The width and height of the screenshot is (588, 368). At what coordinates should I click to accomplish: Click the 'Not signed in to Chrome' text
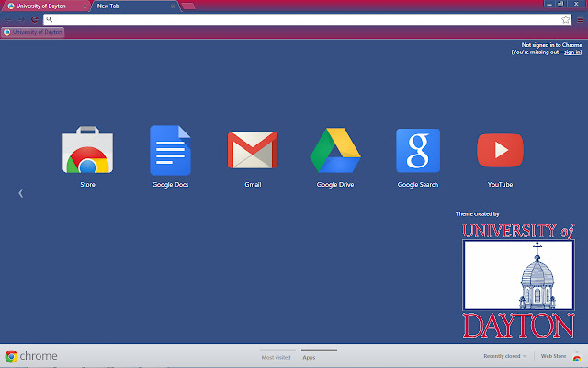pos(551,45)
